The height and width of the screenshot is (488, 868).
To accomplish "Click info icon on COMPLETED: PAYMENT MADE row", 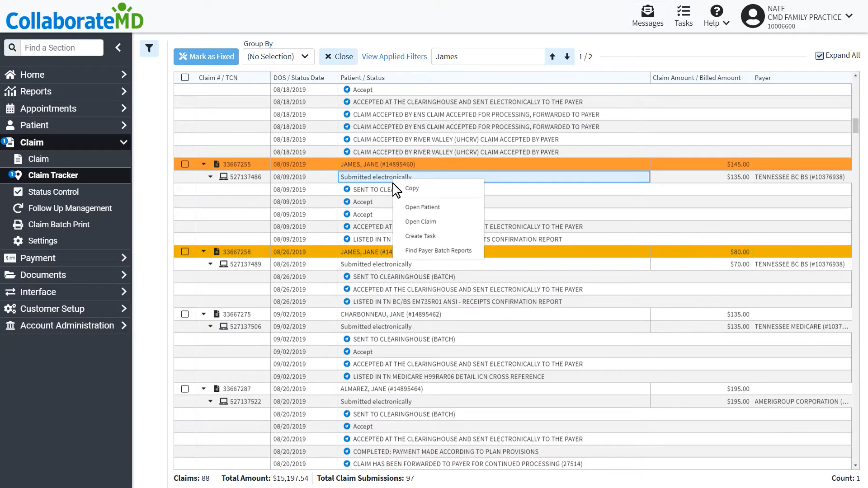I will point(347,451).
